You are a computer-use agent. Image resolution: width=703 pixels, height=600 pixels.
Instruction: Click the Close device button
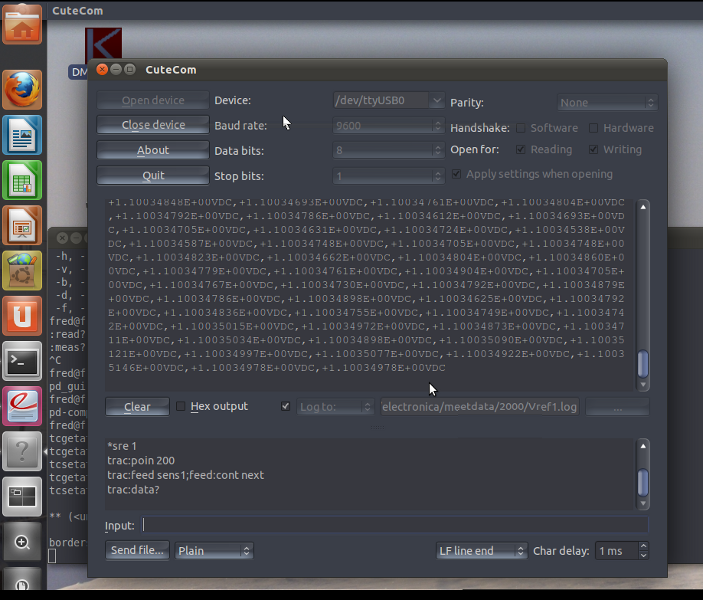coord(153,125)
